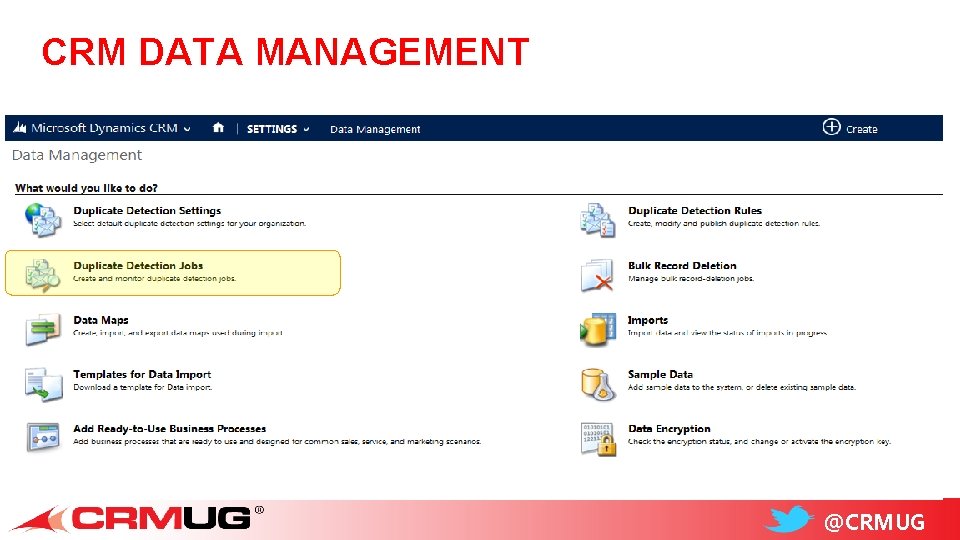Screen dimensions: 960x540
Task: Select the Sample Data flask icon
Action: click(x=598, y=384)
